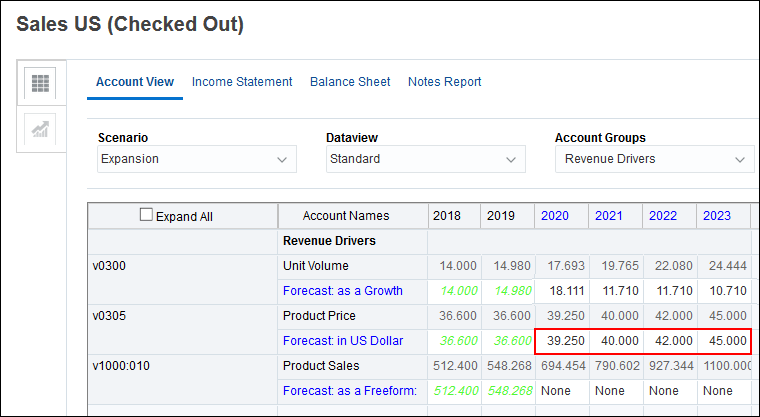This screenshot has width=760, height=417.
Task: Click the green 512.400 historical value
Action: point(456,391)
